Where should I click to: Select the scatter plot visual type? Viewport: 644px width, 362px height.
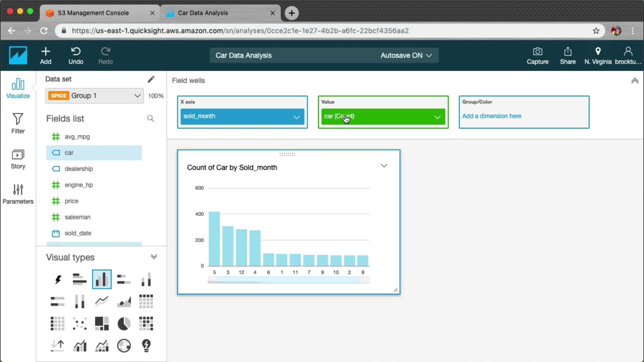tap(79, 324)
